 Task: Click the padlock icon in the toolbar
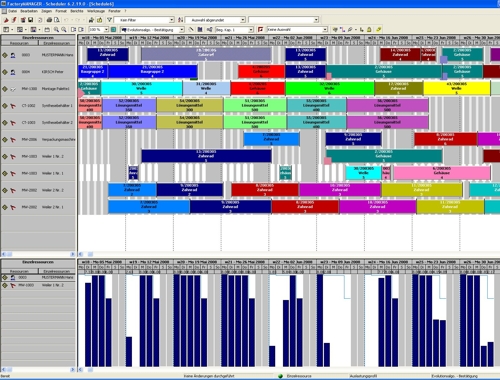[x=369, y=30]
